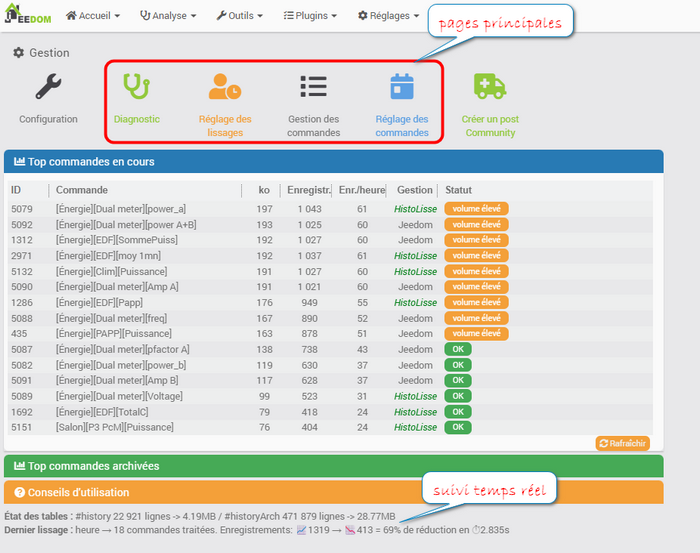Screen dimensions: 700x553
Task: Sort by the Enr./heure column header
Action: pos(362,190)
